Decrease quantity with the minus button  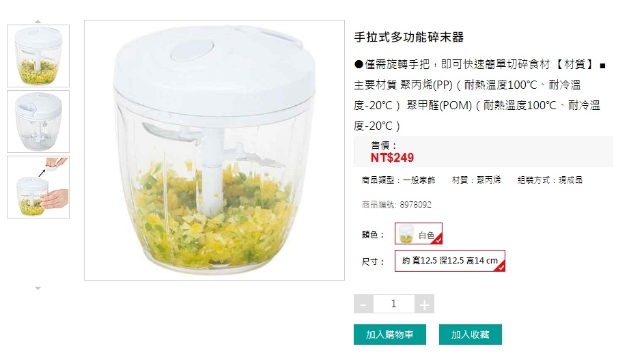coord(363,304)
